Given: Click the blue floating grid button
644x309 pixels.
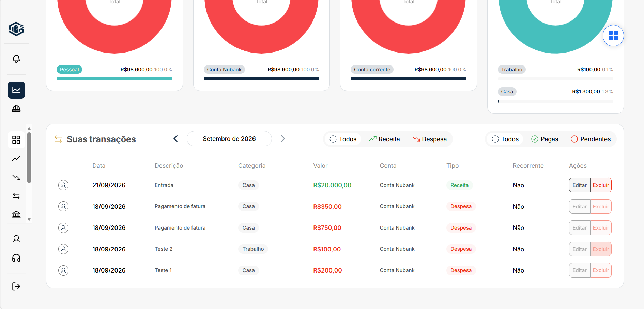Looking at the screenshot, I should [613, 35].
